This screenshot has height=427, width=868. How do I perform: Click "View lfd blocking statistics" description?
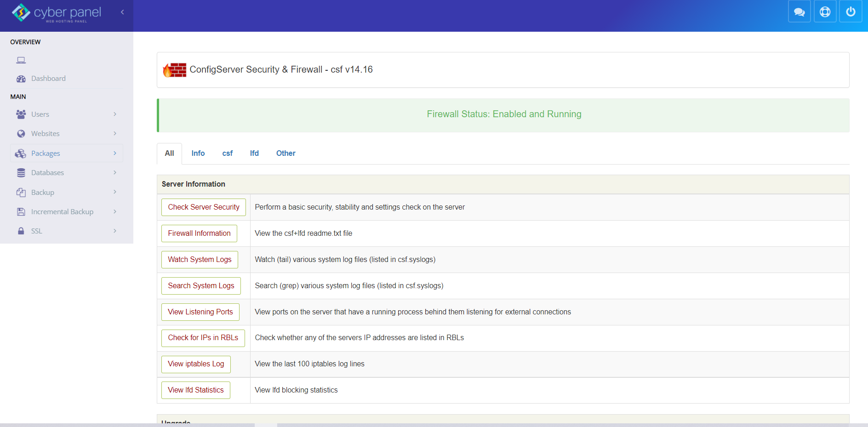296,390
